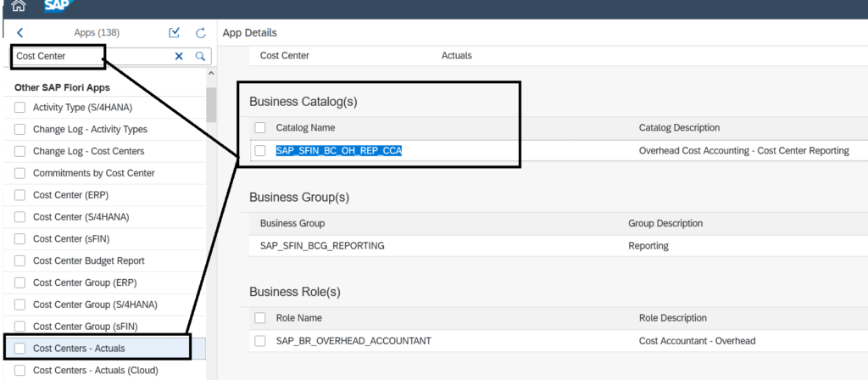Screen dimensions: 868x380
Task: Tick Cost Center Group (ERP) checkbox
Action: (x=20, y=282)
